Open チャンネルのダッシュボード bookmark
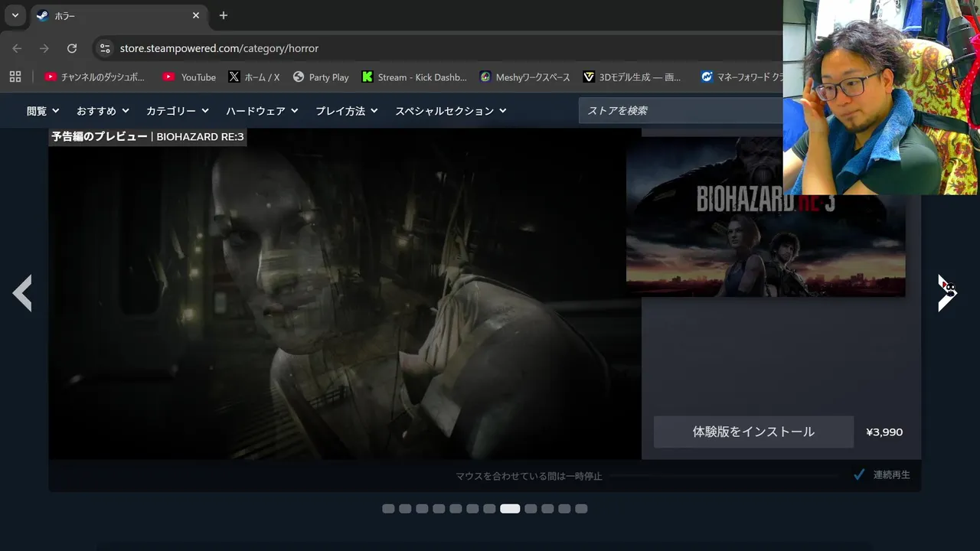The height and width of the screenshot is (551, 980). [95, 77]
